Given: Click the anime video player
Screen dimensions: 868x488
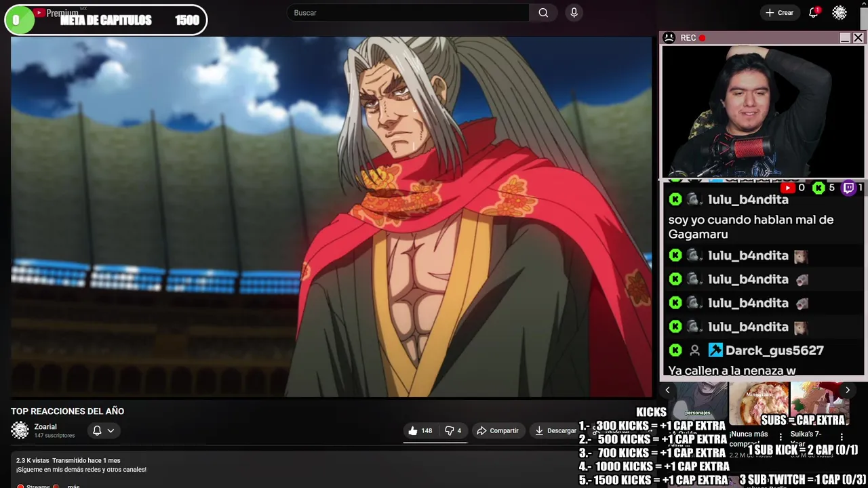Looking at the screenshot, I should click(x=331, y=217).
